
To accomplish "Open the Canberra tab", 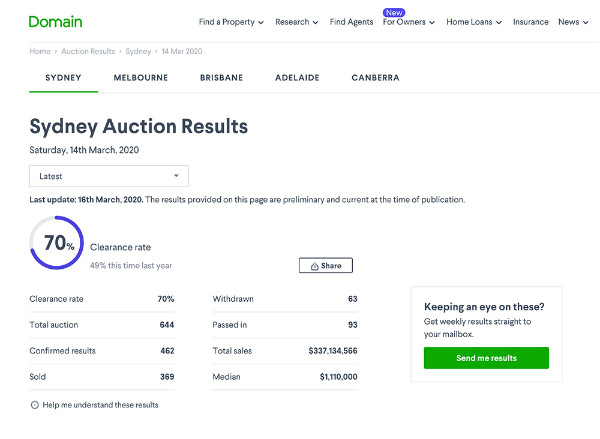I will tap(375, 77).
